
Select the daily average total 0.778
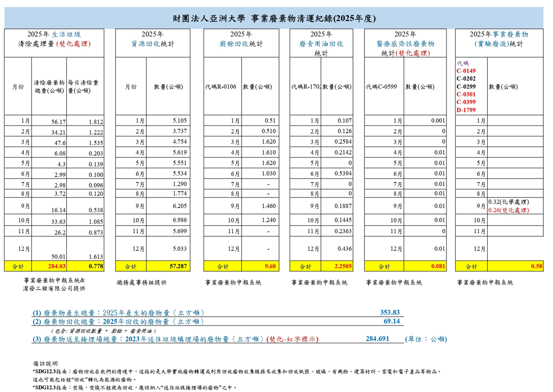pos(96,266)
